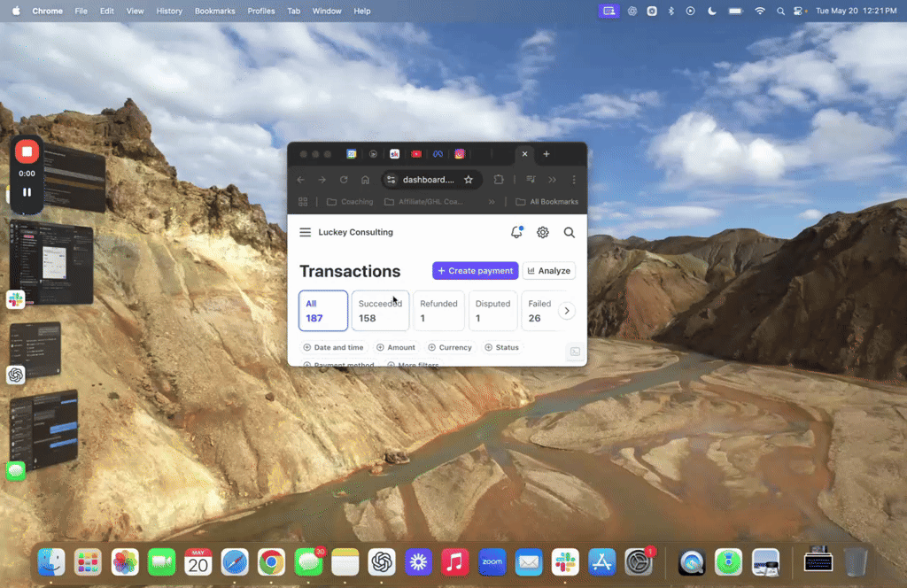Click the Analyze button
This screenshot has height=588, width=907.
coord(549,271)
